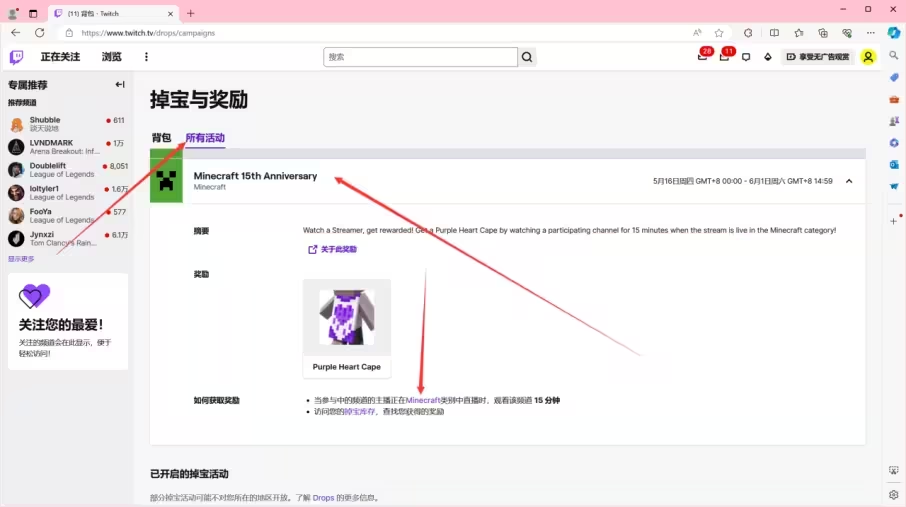Click the Minecraft 15th Anniversary title
Viewport: 906px width, 507px height.
[x=255, y=176]
